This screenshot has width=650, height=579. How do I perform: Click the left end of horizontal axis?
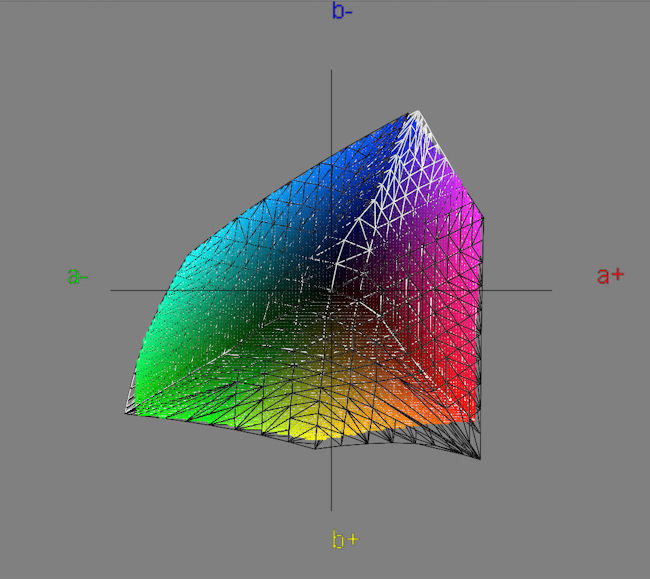pos(111,290)
